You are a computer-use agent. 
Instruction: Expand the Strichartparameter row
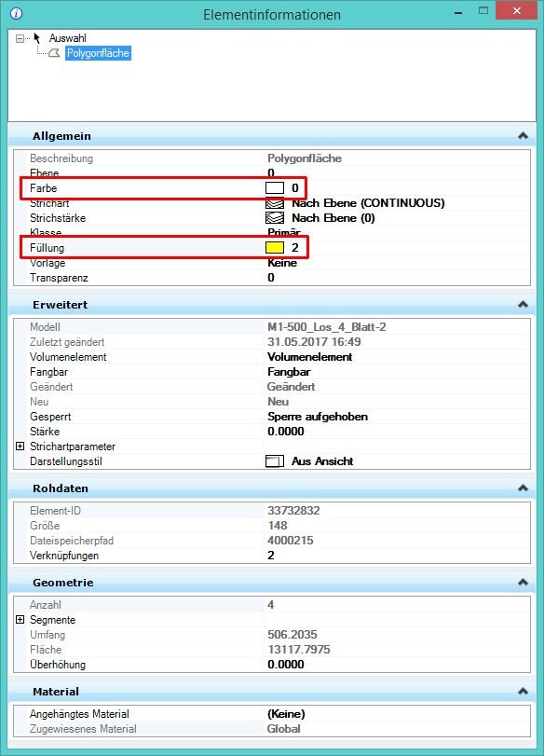click(20, 446)
